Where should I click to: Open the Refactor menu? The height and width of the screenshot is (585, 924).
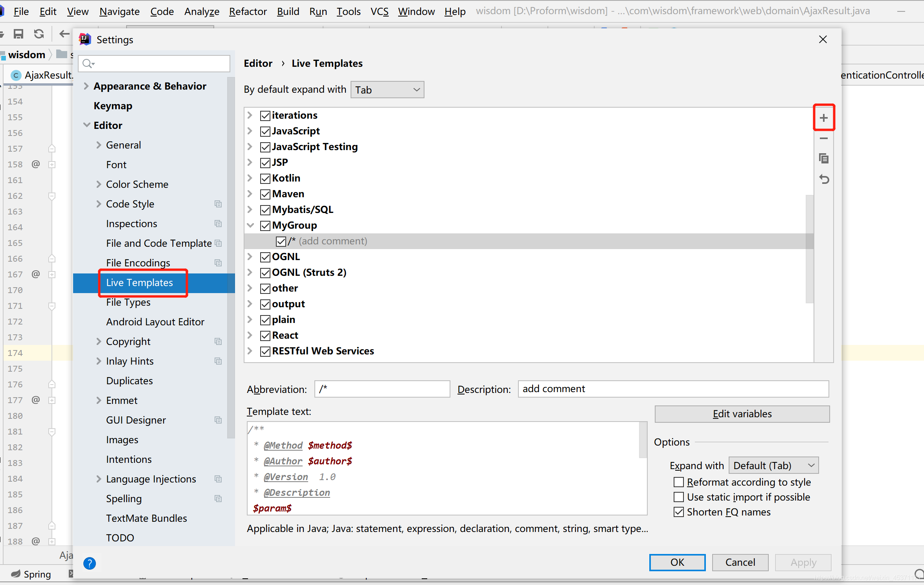pos(248,12)
